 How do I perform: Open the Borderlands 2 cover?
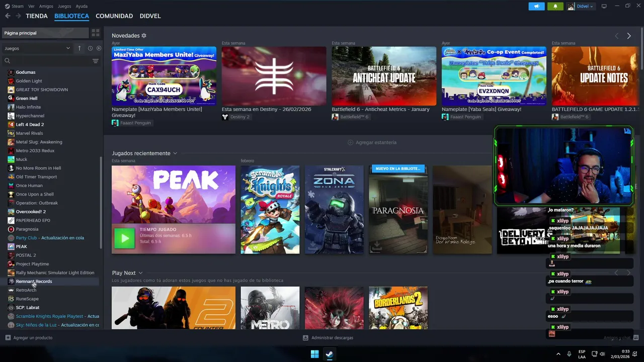click(x=398, y=308)
